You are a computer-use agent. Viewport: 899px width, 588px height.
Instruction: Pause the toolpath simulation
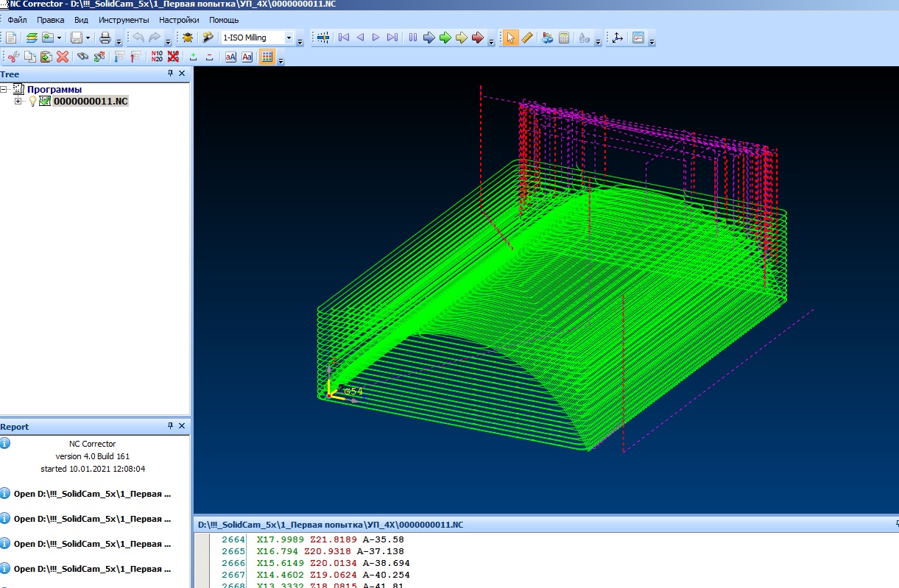coord(412,38)
